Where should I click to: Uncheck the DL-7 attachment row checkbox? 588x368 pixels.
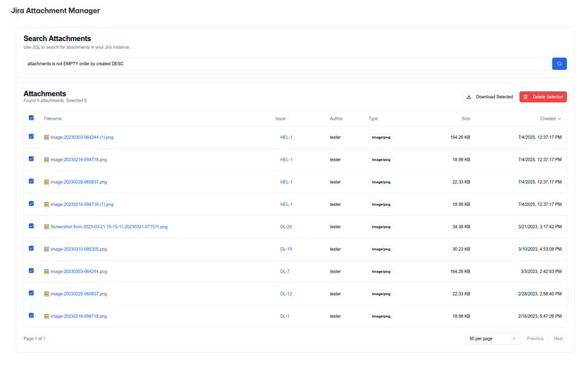click(31, 270)
